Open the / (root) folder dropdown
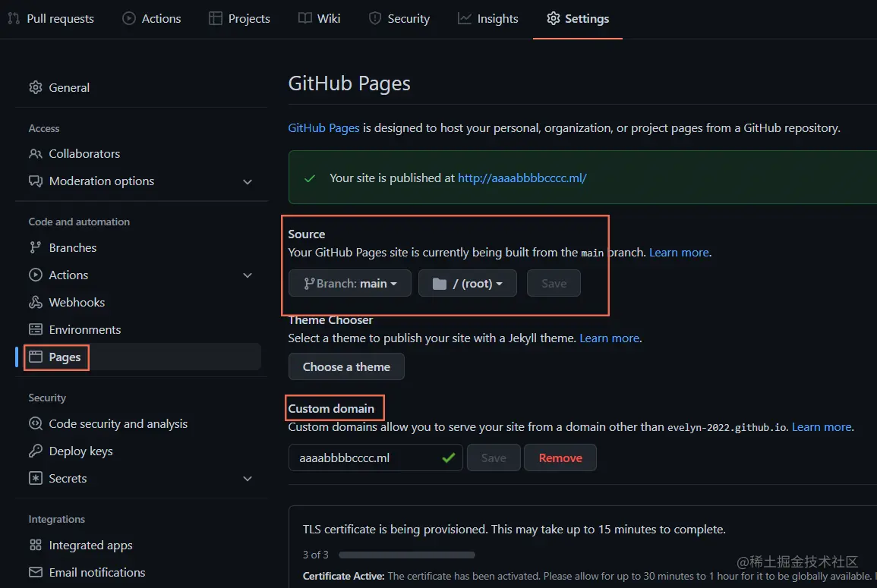The width and height of the screenshot is (877, 588). tap(468, 284)
